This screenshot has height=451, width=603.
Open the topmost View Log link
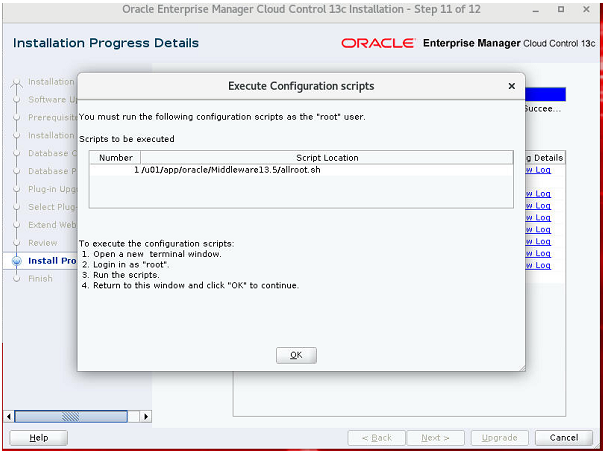pos(538,170)
